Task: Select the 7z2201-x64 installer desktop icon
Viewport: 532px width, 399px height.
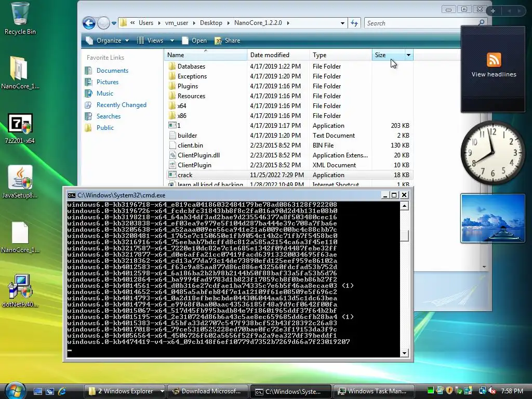Action: 20,128
